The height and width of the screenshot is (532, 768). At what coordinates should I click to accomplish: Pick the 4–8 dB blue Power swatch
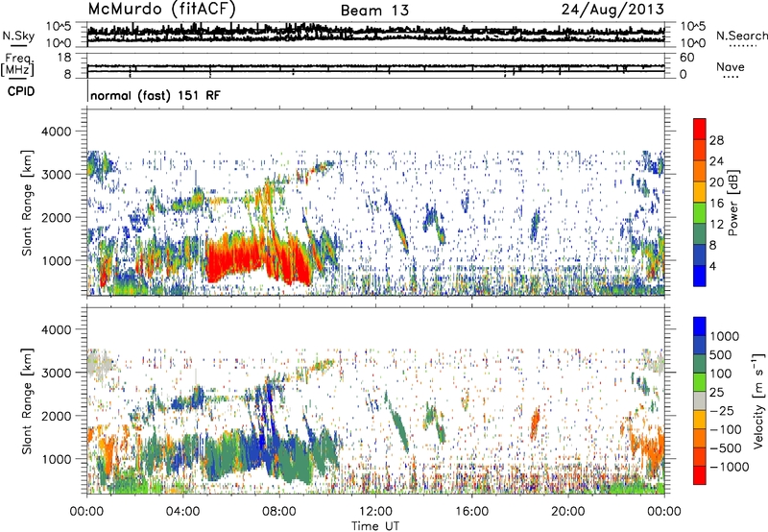pos(700,255)
